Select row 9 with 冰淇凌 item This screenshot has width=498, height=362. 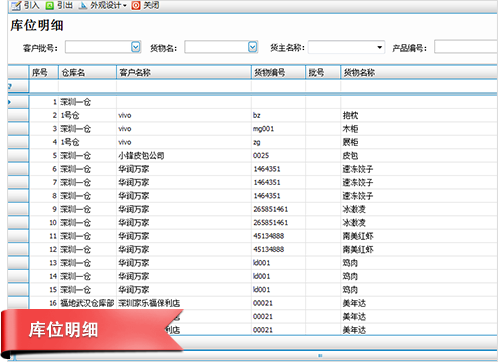pos(252,209)
